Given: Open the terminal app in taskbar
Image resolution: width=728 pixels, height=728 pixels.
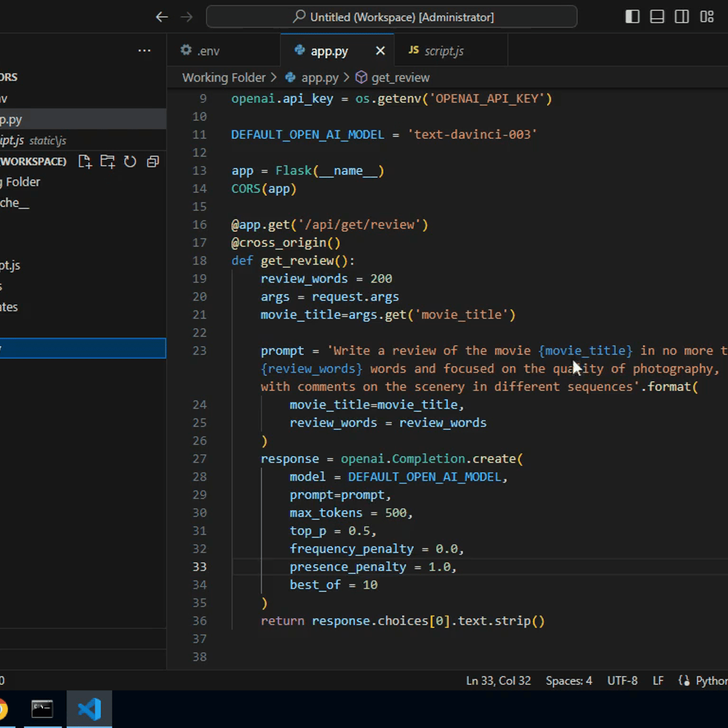Looking at the screenshot, I should [42, 709].
